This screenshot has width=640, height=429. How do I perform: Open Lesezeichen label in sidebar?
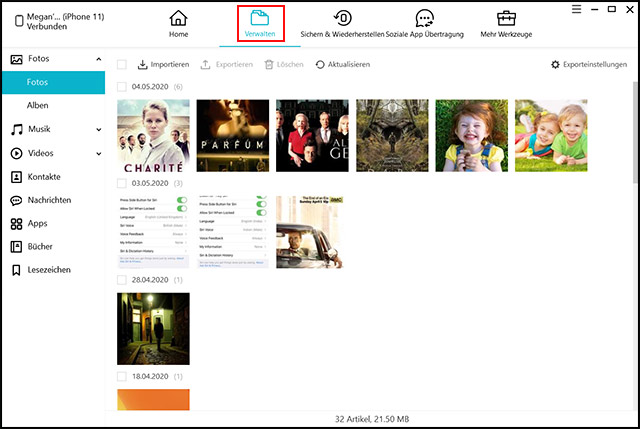(x=49, y=269)
